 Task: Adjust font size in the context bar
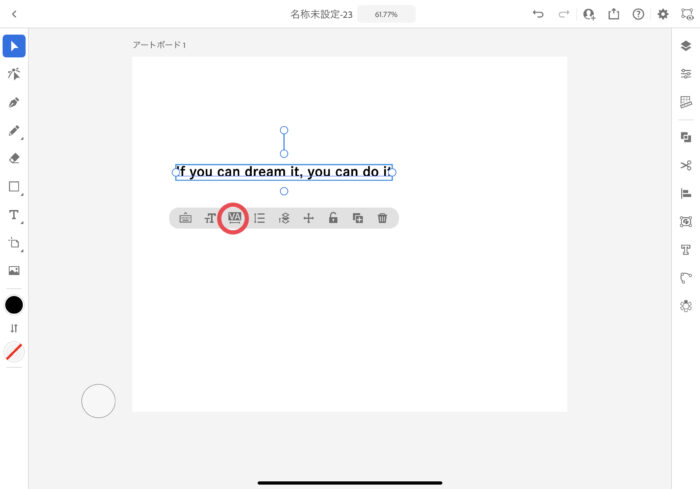(210, 218)
